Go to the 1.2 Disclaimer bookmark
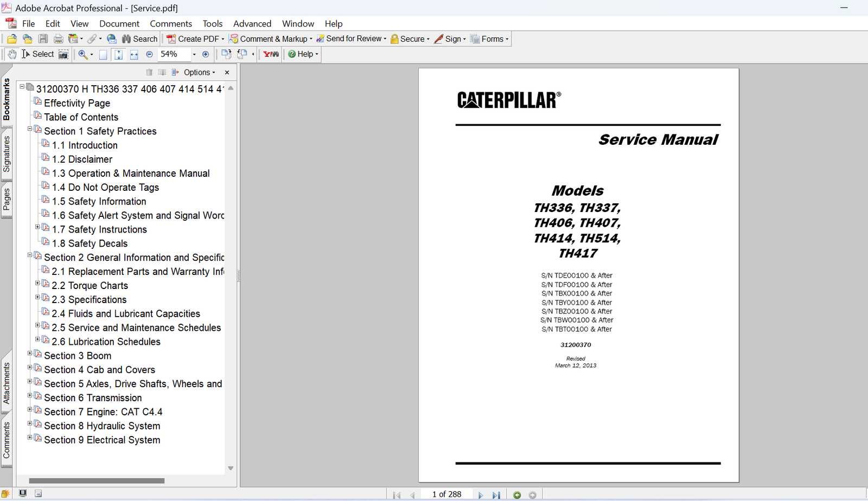 coord(82,159)
